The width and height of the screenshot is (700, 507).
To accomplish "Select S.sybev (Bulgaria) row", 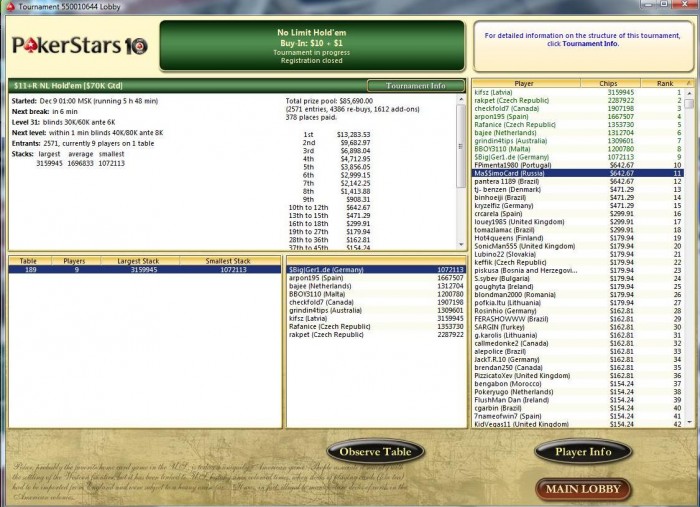I will tap(578, 278).
